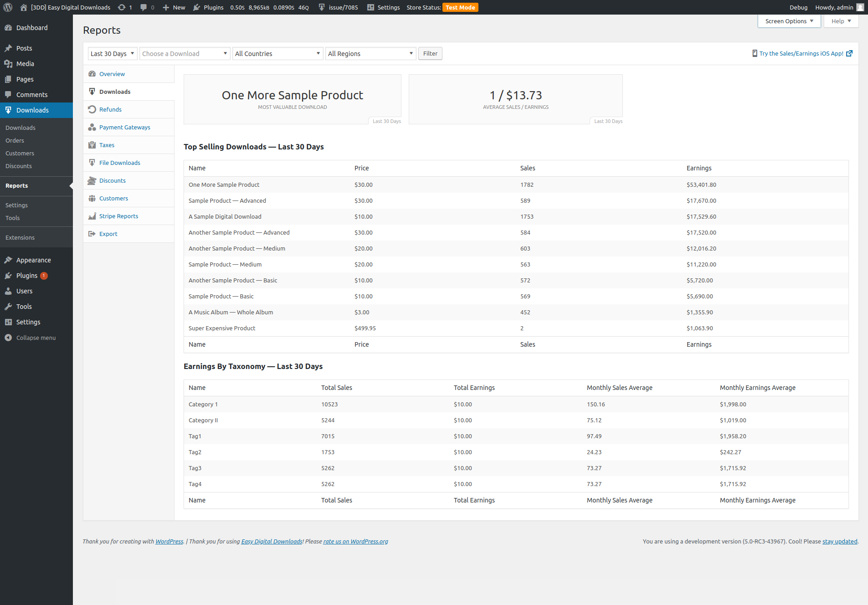Follow the Try the Sales/Earnings iOS App link
868x605 pixels.
801,53
